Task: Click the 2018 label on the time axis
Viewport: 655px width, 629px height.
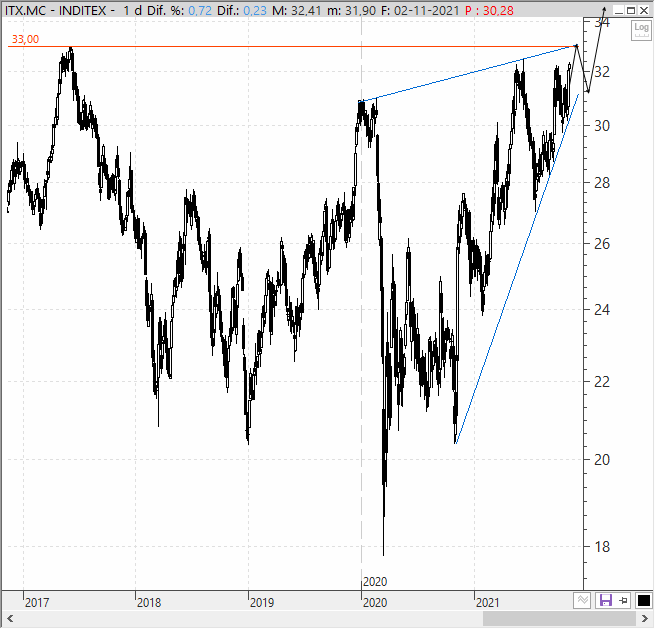Action: point(149,603)
